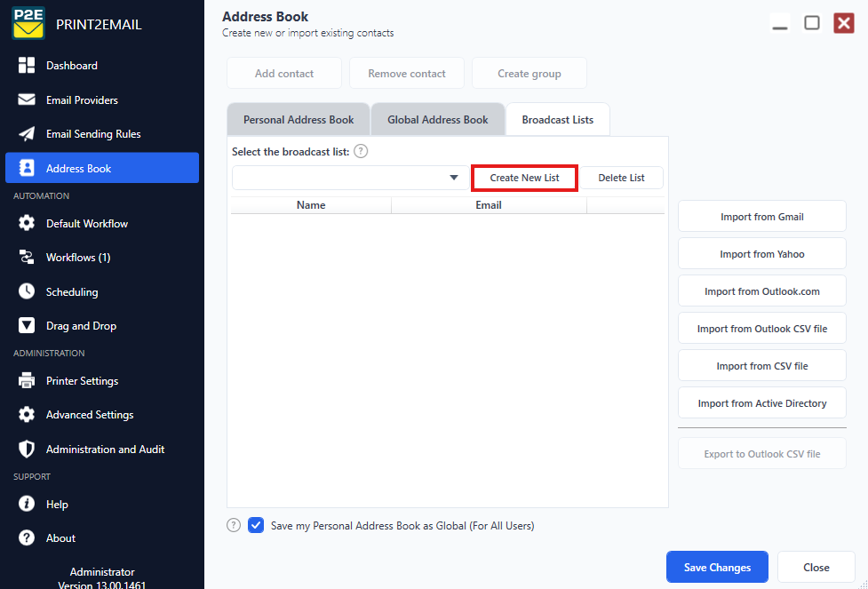Click the Delete List button
Screen dimensions: 868x589
(621, 178)
